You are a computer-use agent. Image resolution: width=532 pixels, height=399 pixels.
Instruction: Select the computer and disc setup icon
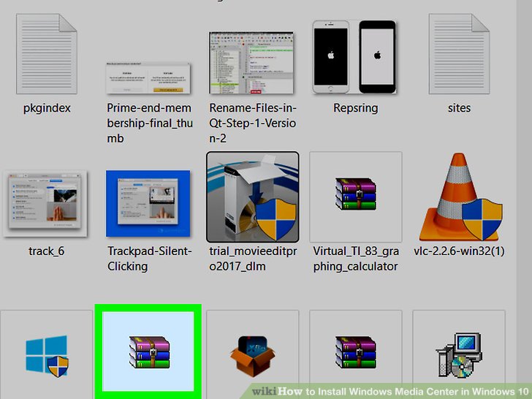pyautogui.click(x=459, y=355)
